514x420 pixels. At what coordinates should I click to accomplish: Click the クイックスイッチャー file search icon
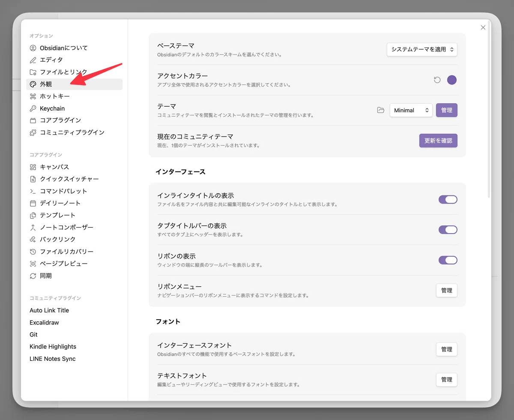point(33,179)
